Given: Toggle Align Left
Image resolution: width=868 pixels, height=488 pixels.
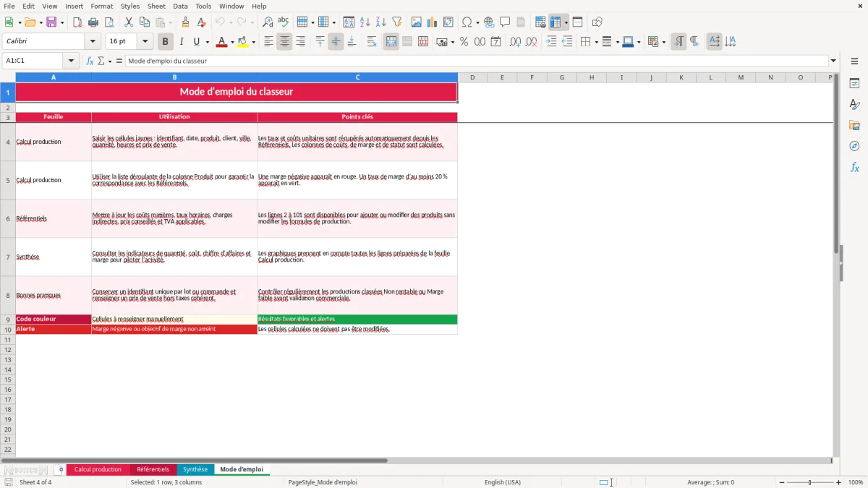Looking at the screenshot, I should (268, 42).
